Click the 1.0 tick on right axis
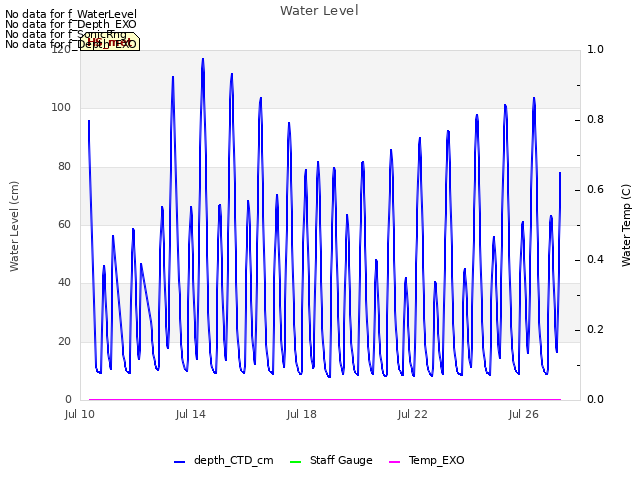The width and height of the screenshot is (640, 480). click(595, 49)
